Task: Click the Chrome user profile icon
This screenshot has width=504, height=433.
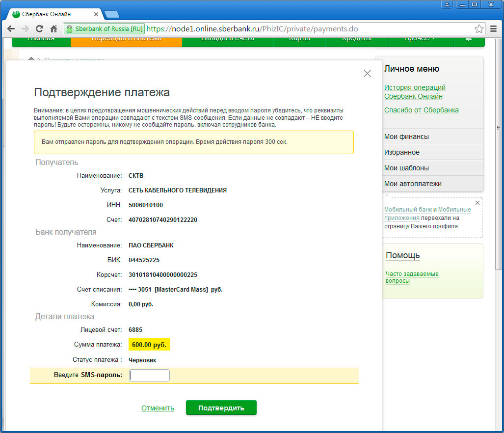Action: point(447,4)
